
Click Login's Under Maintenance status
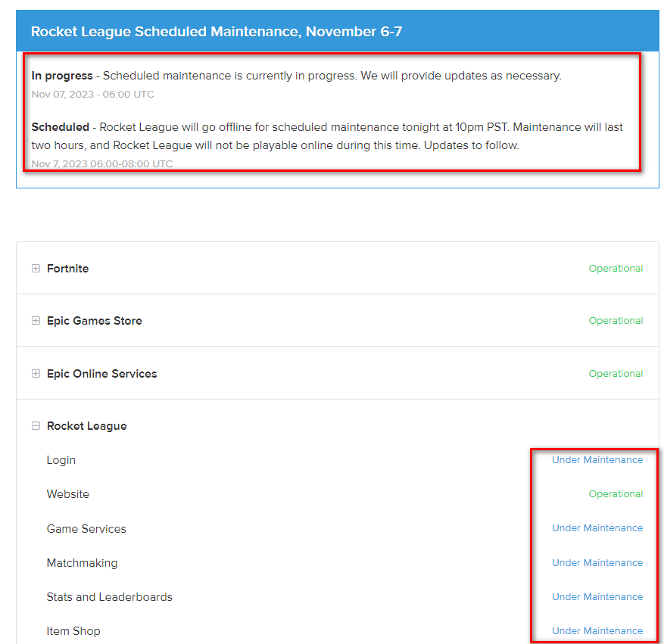pyautogui.click(x=597, y=460)
